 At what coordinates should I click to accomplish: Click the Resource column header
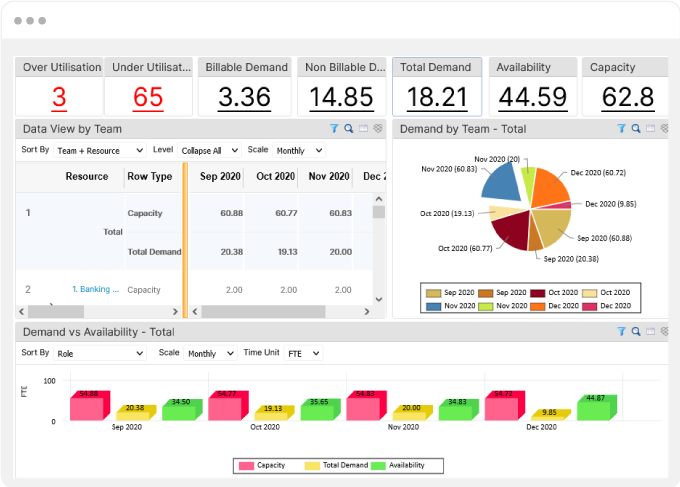click(x=87, y=176)
